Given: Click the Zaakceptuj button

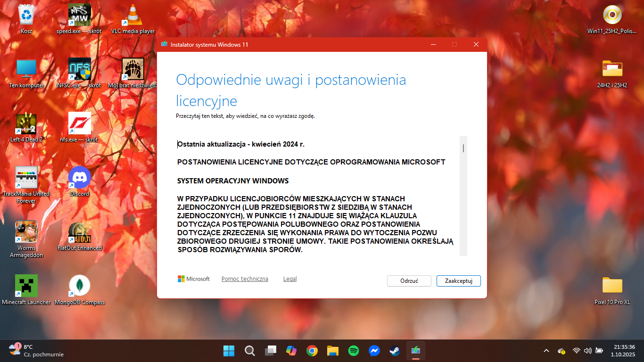Looking at the screenshot, I should (x=458, y=281).
